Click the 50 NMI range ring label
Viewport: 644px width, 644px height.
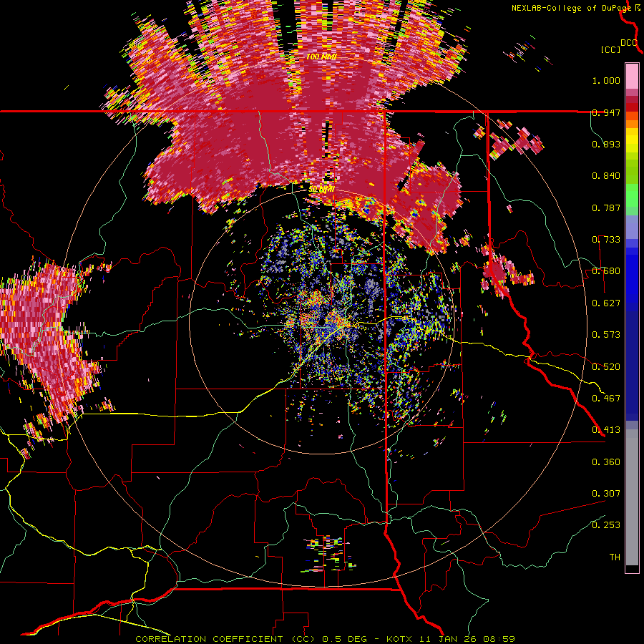point(321,190)
